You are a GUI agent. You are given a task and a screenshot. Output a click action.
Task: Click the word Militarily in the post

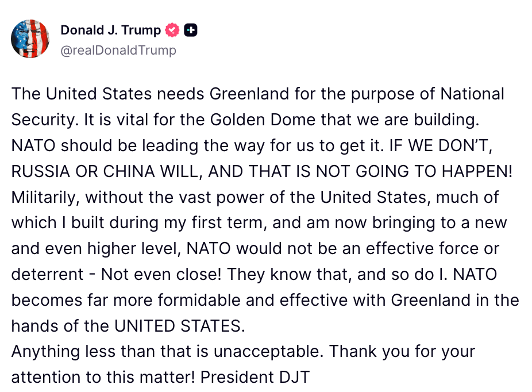pyautogui.click(x=45, y=197)
